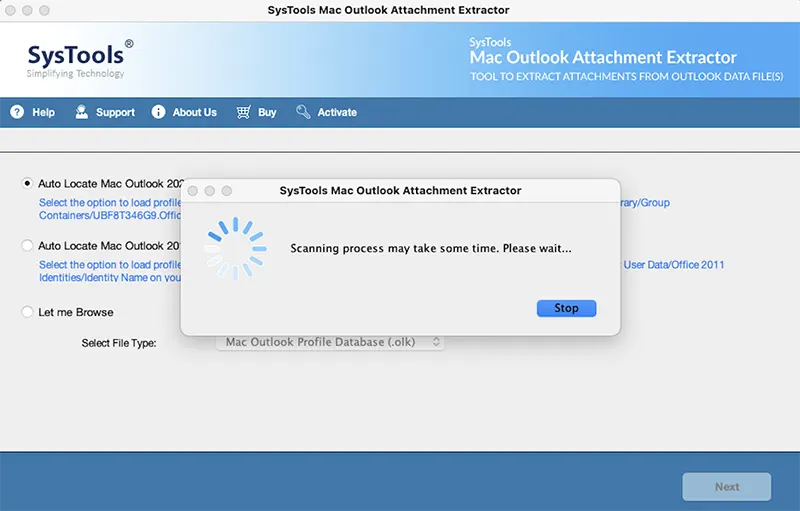Click the 'rary/Group' path text

645,203
